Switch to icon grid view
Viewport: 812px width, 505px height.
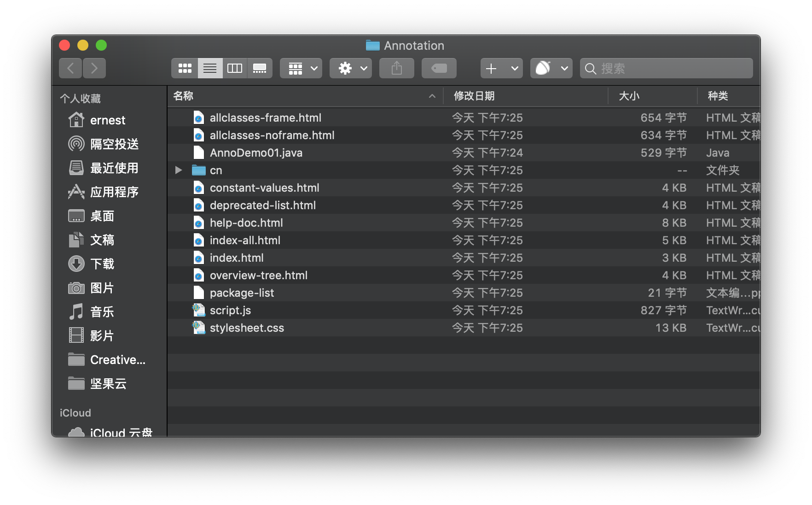pyautogui.click(x=185, y=68)
